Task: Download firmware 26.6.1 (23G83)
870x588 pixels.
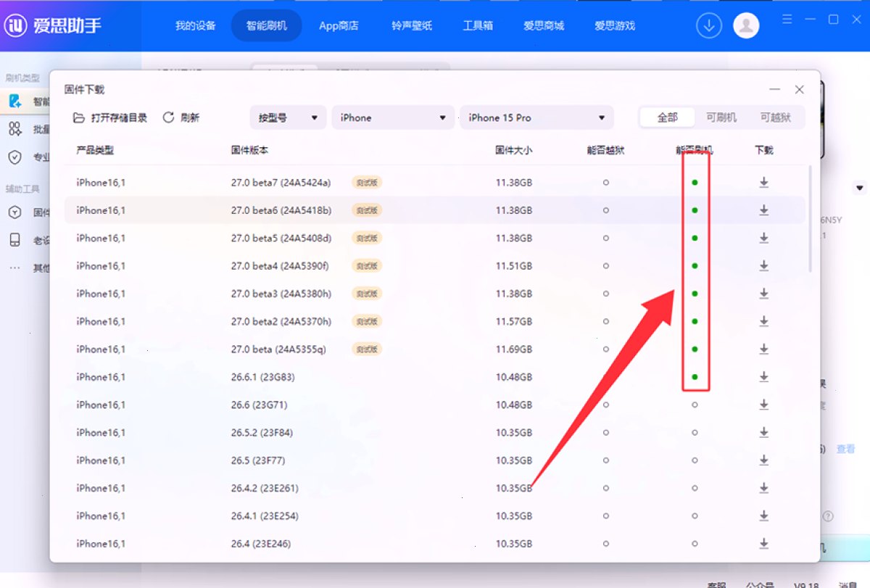Action: 763,377
